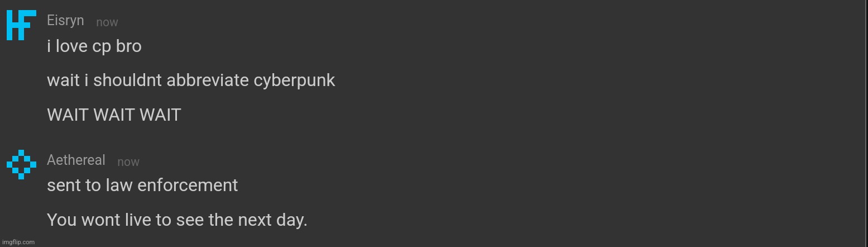Screen dimensions: 868x247
Task: Click the words "next day" in the last message
Action: click(x=272, y=220)
